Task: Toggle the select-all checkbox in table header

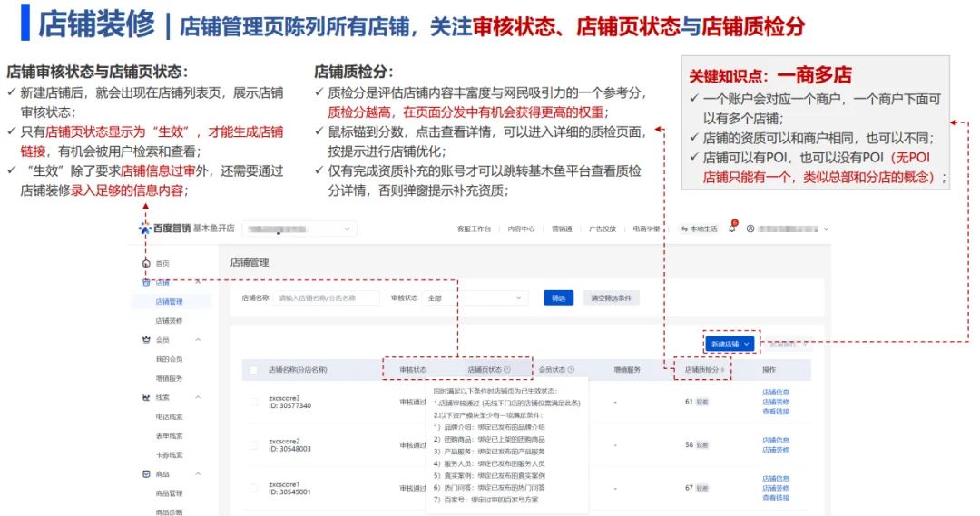Action: (x=253, y=370)
